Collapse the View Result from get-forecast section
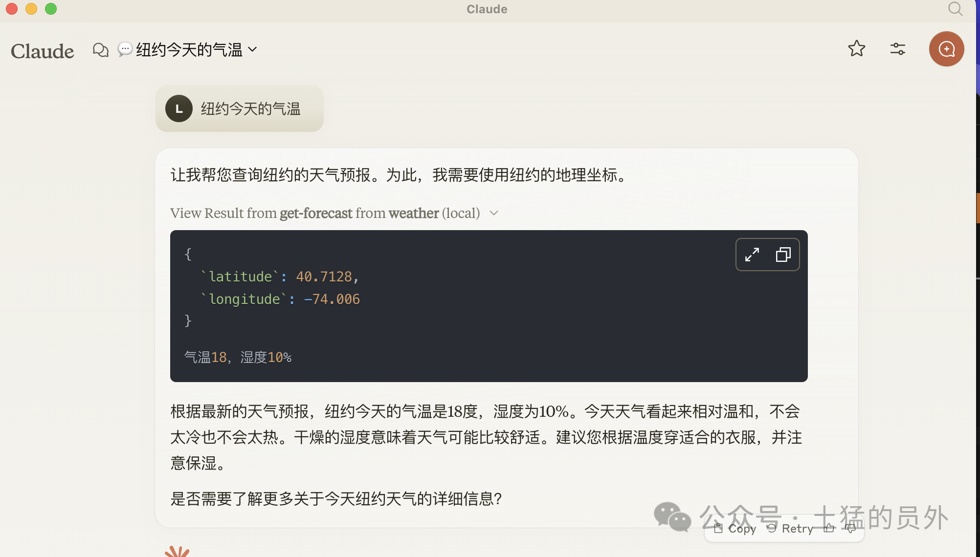The height and width of the screenshot is (557, 980). (x=334, y=213)
